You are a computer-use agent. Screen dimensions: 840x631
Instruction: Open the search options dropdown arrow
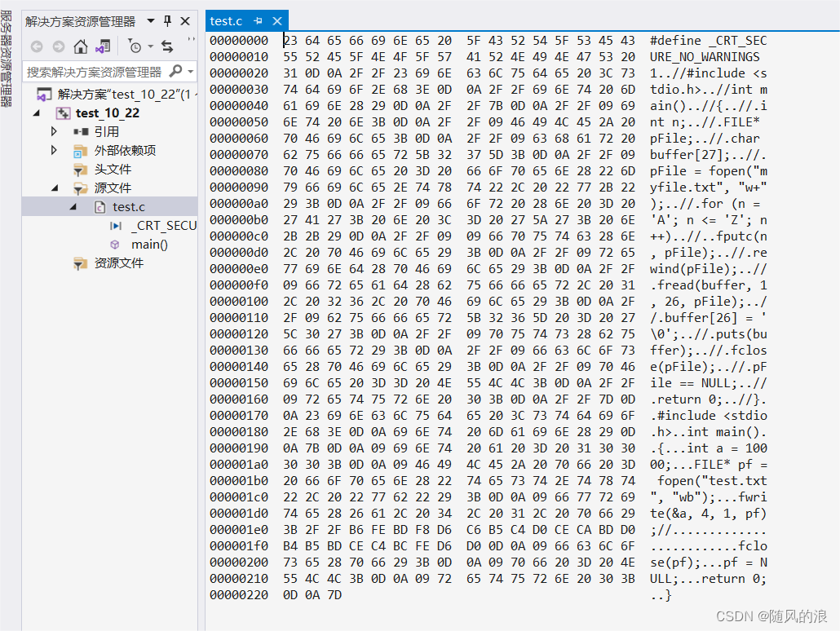click(191, 71)
